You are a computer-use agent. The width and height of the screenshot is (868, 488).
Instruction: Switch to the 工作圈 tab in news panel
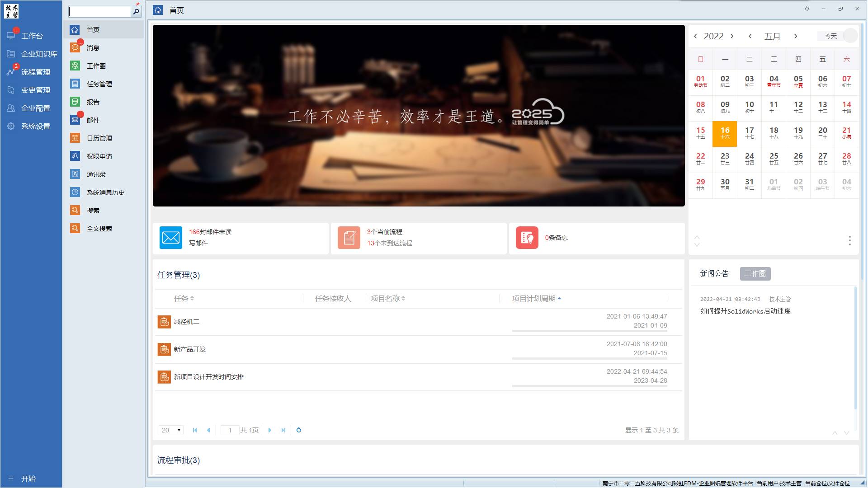pos(755,274)
